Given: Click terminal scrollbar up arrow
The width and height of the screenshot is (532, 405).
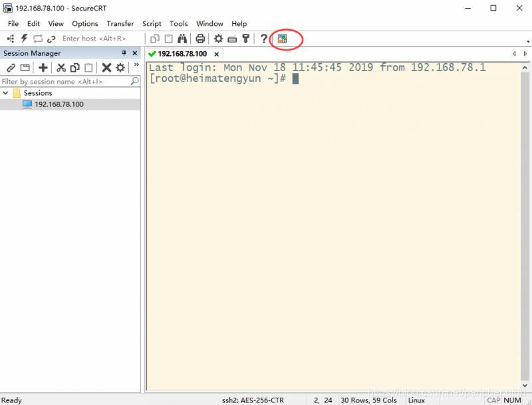Looking at the screenshot, I should pyautogui.click(x=525, y=68).
